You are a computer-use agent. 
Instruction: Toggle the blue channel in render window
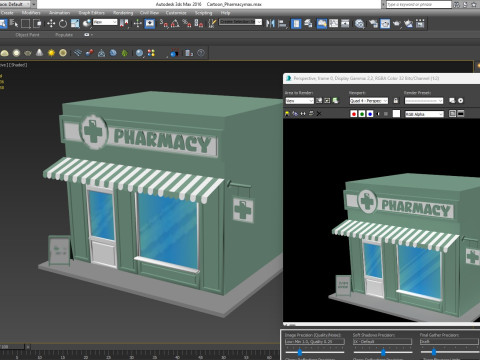point(370,114)
